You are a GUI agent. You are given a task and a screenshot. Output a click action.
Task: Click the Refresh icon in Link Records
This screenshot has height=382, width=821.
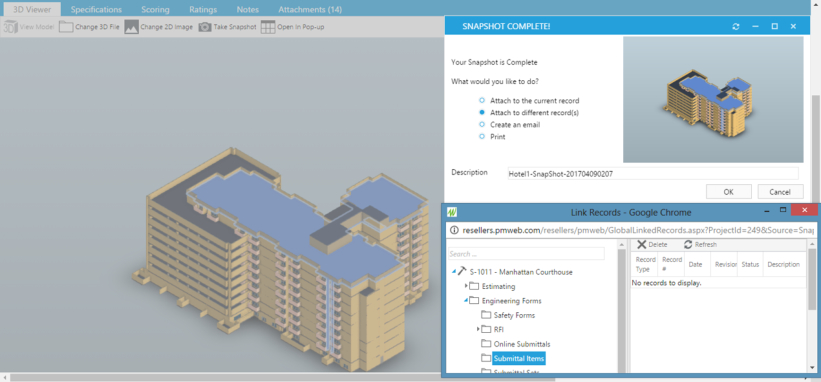point(688,244)
